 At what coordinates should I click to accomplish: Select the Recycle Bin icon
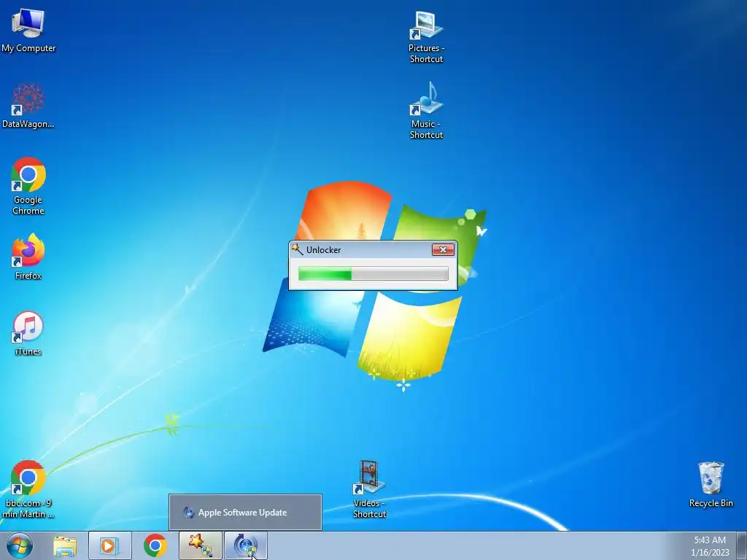pyautogui.click(x=711, y=484)
